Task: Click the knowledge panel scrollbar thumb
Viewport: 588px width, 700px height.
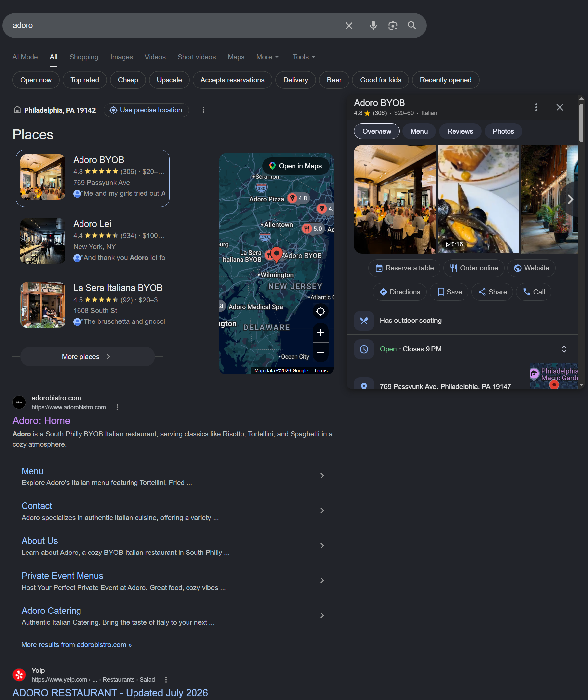Action: point(581,123)
